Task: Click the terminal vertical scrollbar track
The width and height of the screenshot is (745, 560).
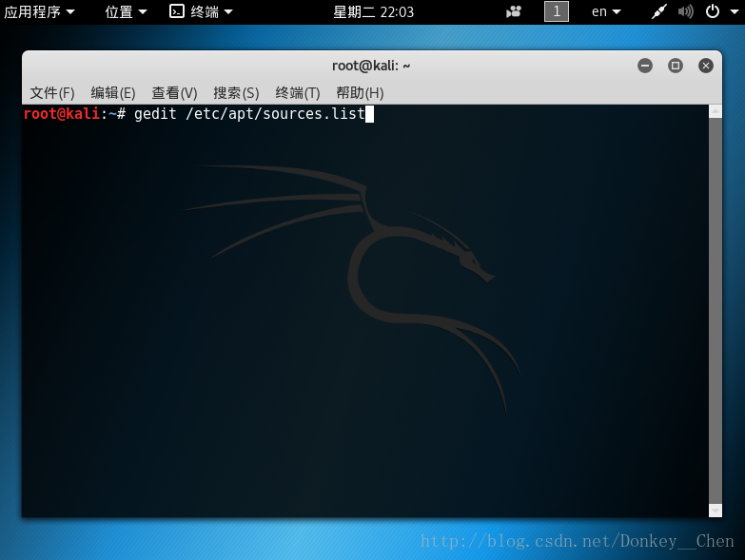Action: coord(716,311)
